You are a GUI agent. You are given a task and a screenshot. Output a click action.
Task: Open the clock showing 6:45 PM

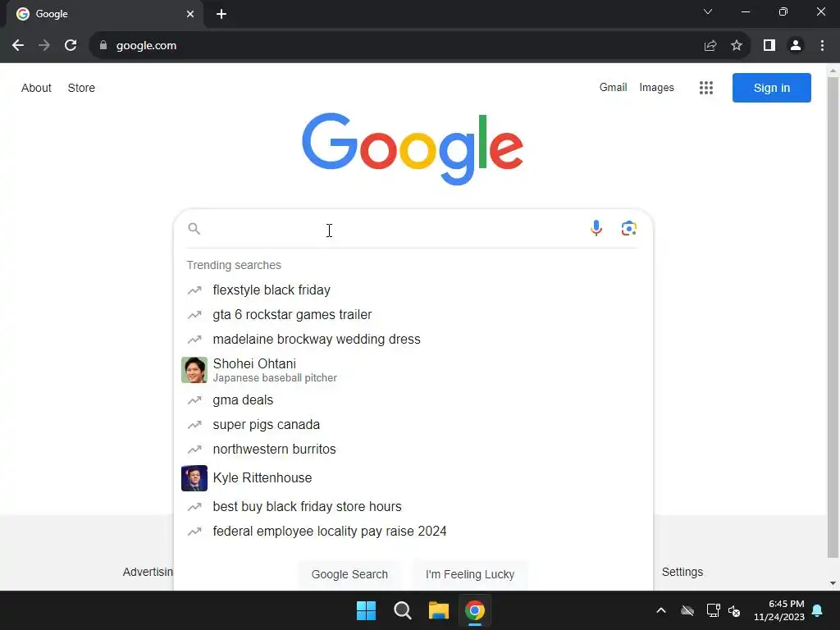pos(779,610)
